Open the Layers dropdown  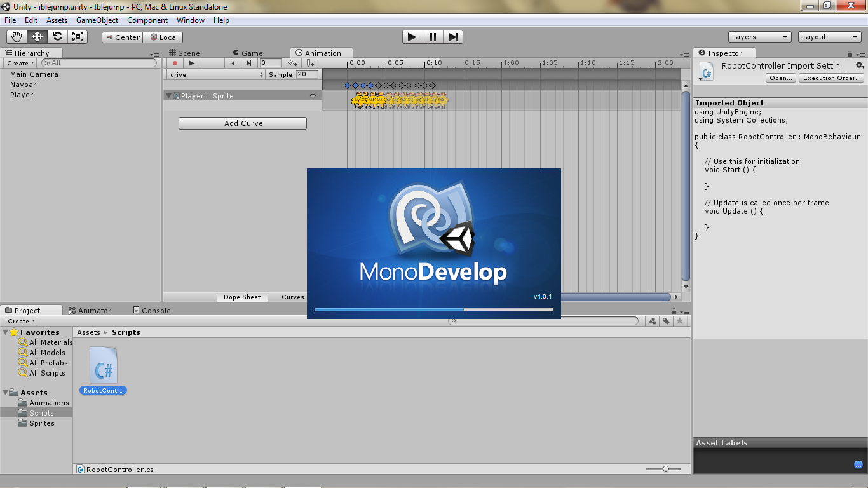[x=759, y=37]
